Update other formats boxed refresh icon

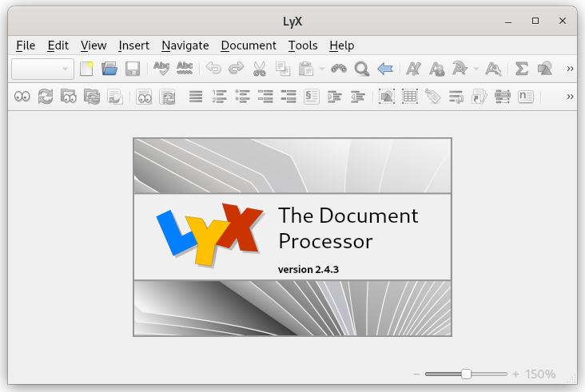tap(167, 97)
